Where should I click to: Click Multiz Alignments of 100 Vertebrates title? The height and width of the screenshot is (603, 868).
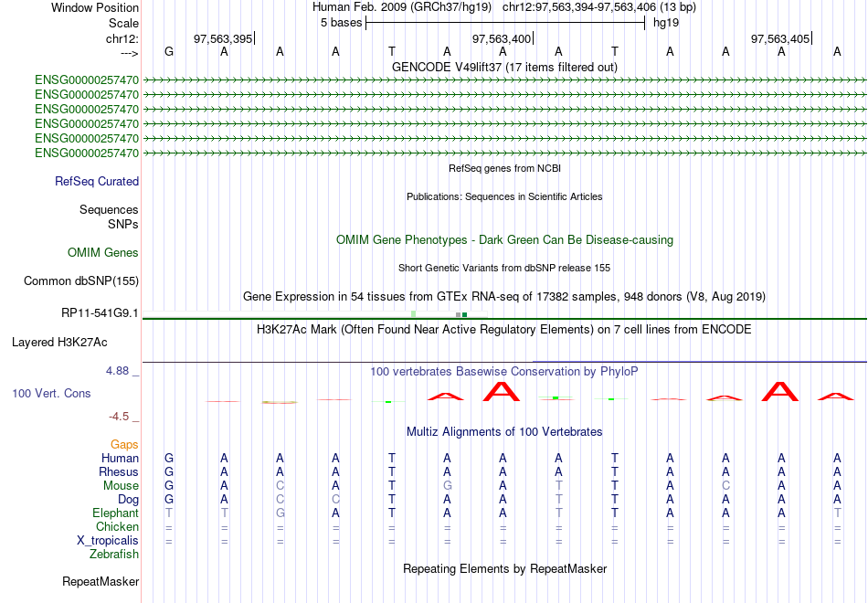[504, 432]
